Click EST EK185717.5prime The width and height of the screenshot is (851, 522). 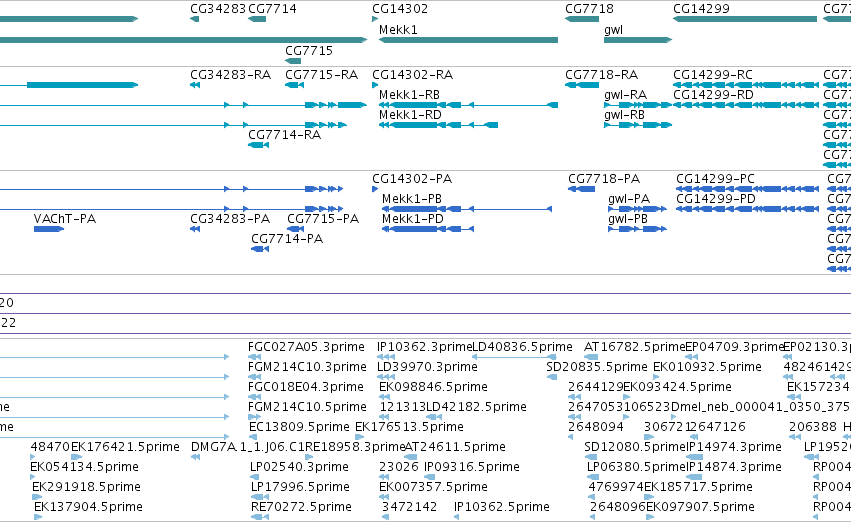point(698,487)
